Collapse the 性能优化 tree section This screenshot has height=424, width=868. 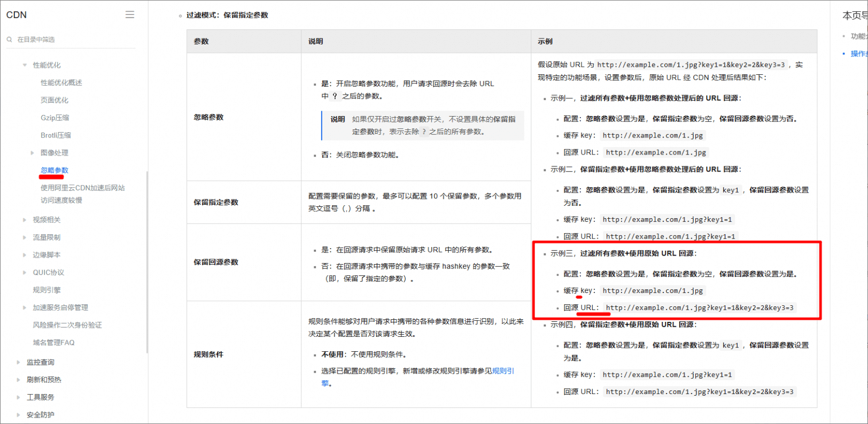(25, 65)
